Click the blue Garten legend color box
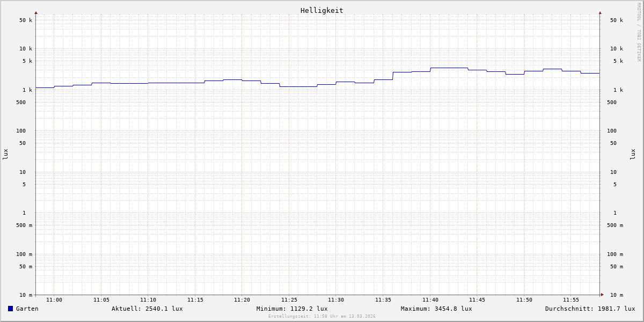Screen dimensions: 644x322 tap(10, 309)
